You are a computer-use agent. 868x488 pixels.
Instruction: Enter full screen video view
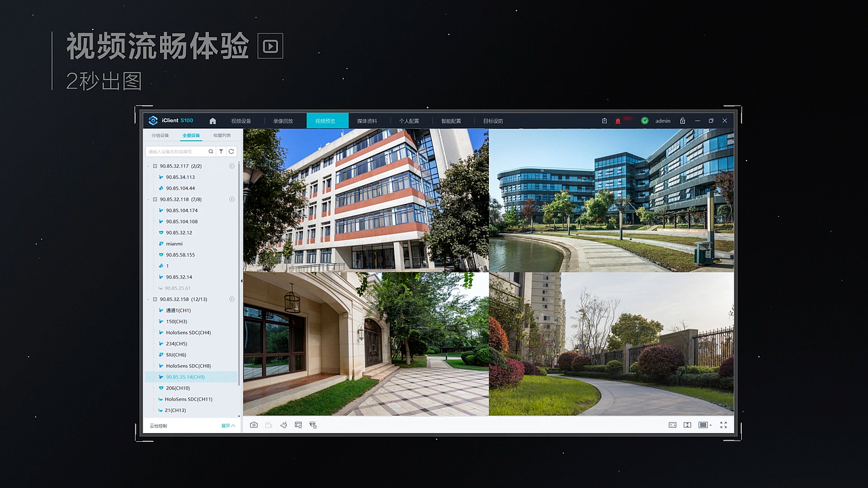click(724, 425)
